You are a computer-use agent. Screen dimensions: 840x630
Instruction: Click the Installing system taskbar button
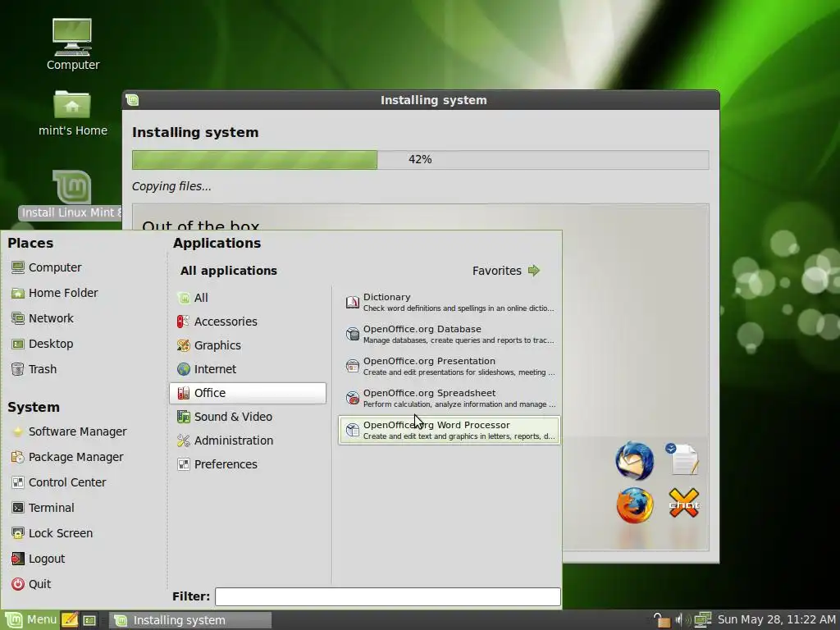190,620
